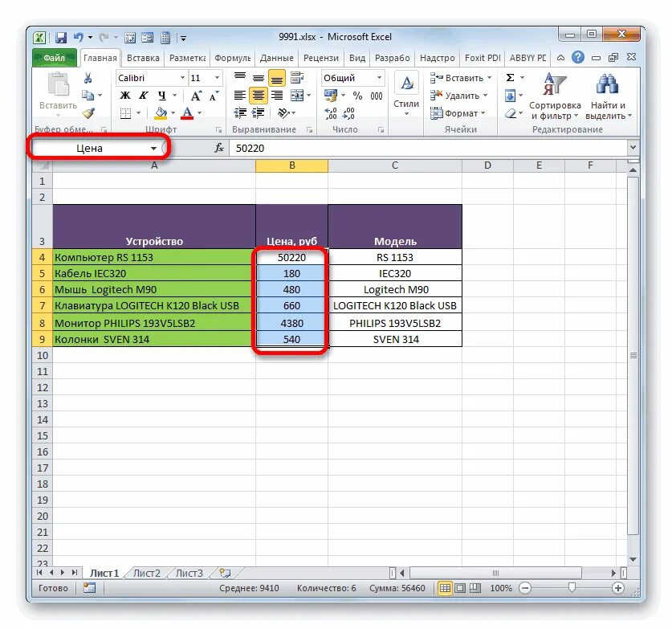Click the red font color A icon

(x=187, y=113)
